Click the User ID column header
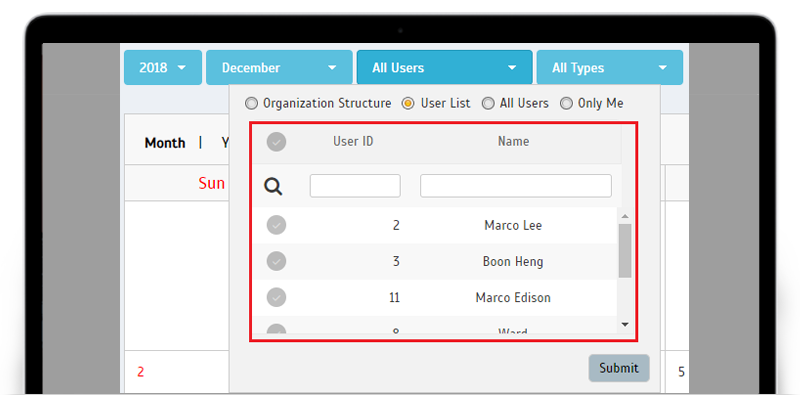The image size is (800, 395). (x=353, y=141)
